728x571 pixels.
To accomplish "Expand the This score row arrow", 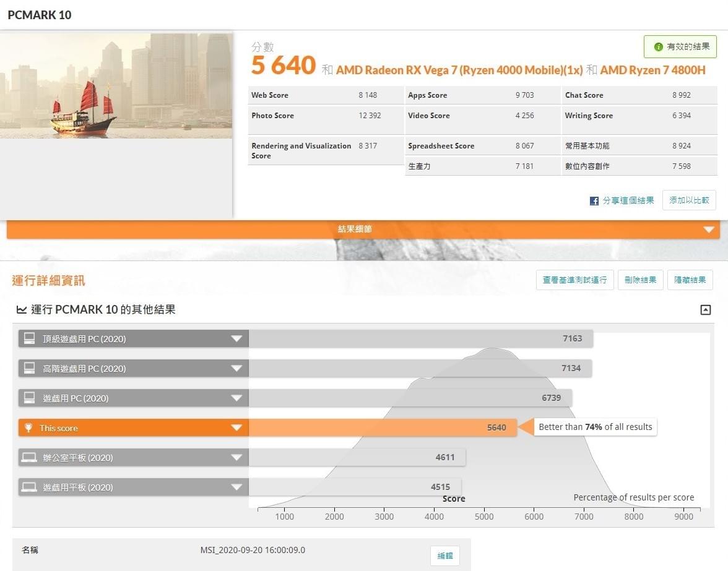I will pyautogui.click(x=236, y=427).
